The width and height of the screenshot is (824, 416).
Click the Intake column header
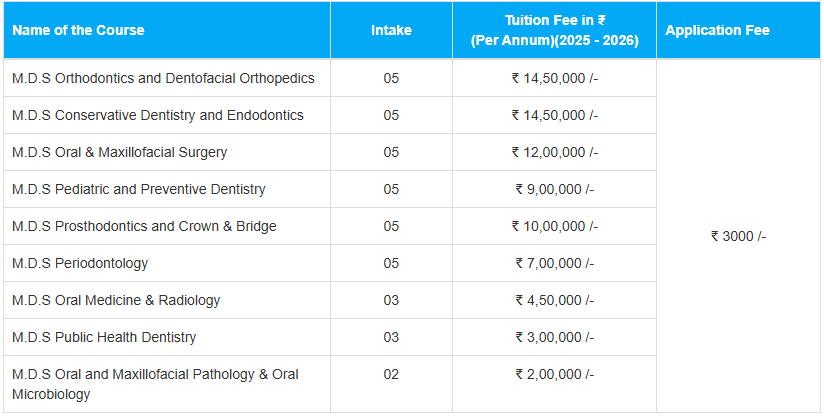click(x=391, y=30)
